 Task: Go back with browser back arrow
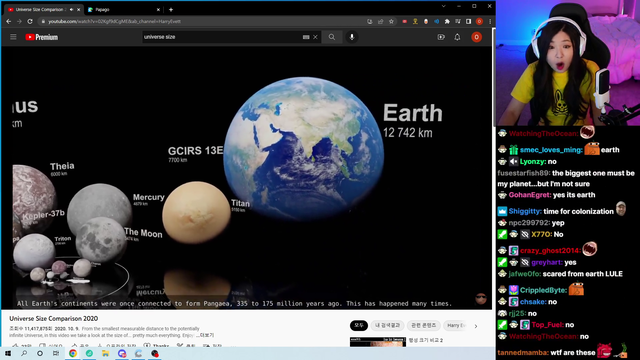point(9,21)
